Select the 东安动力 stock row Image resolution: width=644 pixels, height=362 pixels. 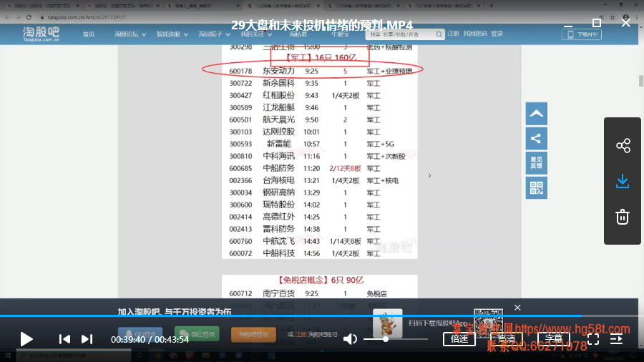tap(320, 71)
